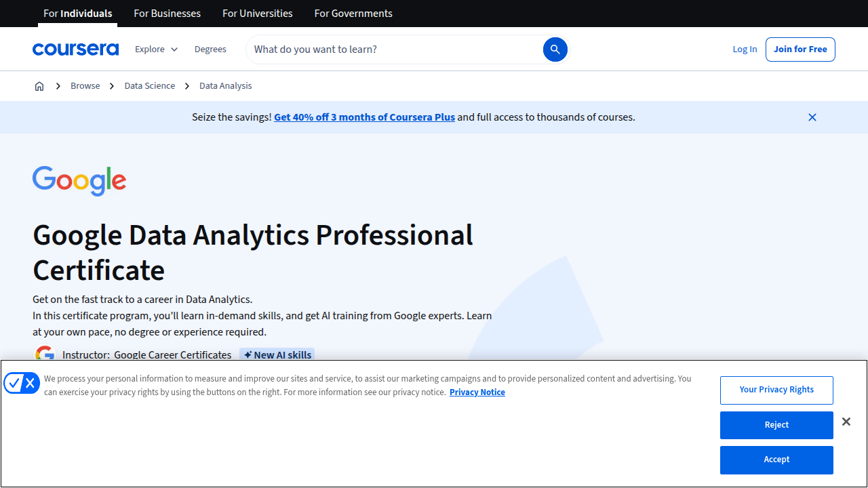The width and height of the screenshot is (868, 488).
Task: Reject the privacy cookies
Action: coord(776,425)
